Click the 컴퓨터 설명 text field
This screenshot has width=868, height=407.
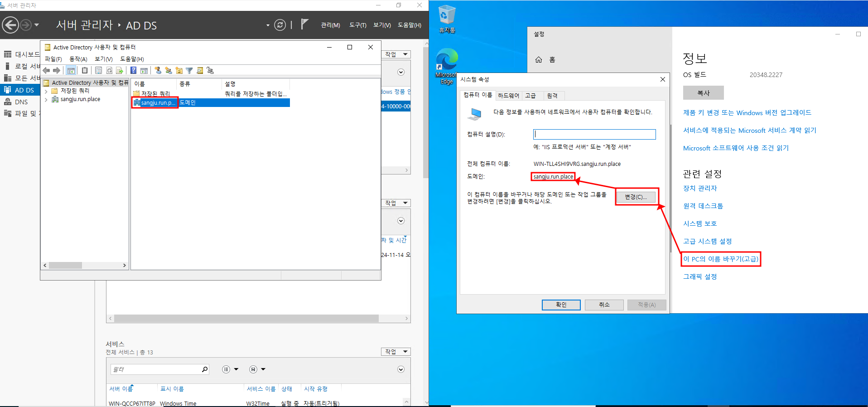[594, 134]
